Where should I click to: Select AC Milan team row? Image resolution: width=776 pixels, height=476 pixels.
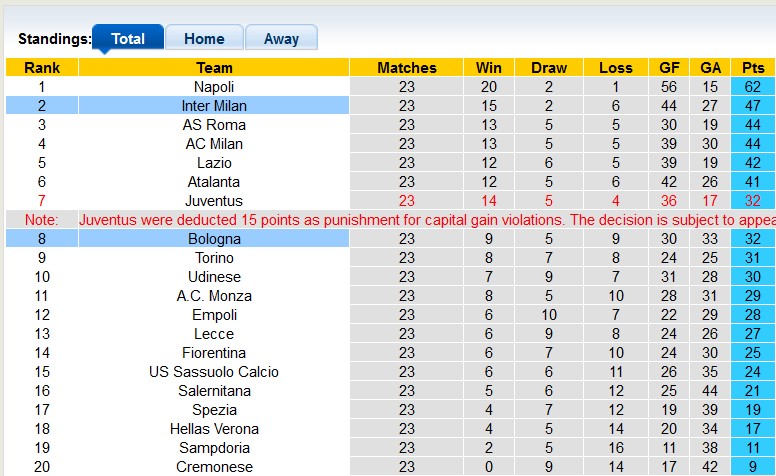point(214,144)
